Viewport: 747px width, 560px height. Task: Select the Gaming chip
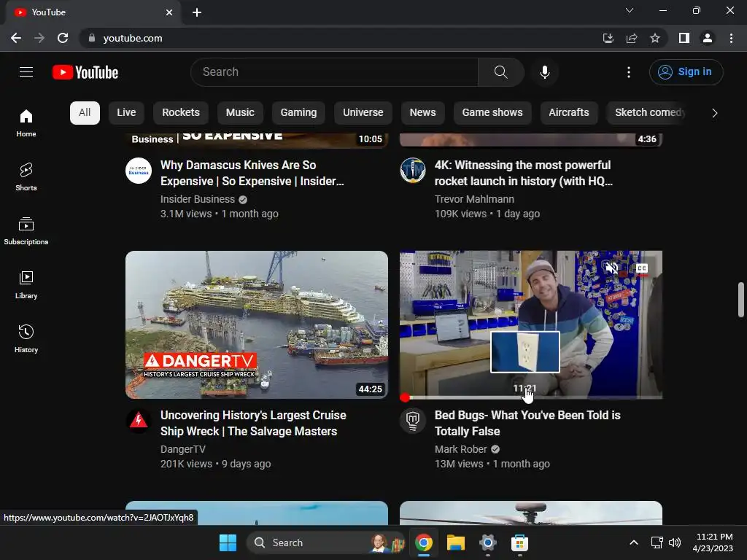coord(298,113)
